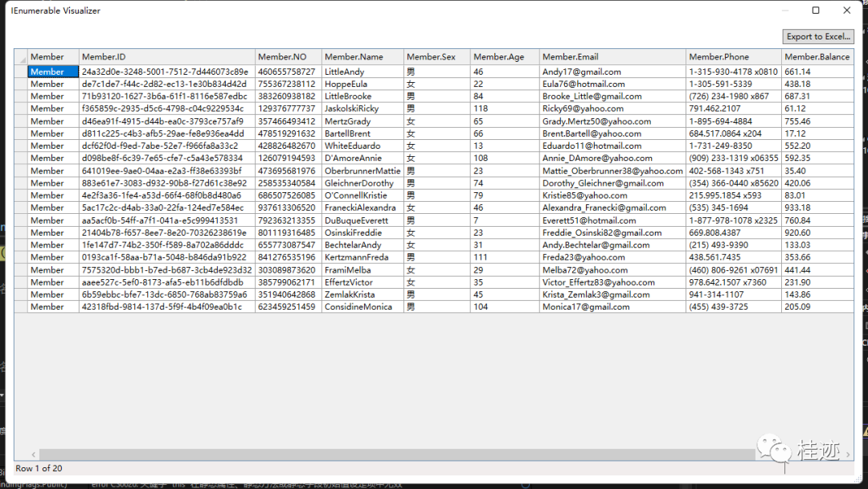Select the NO cell 755367238112
868x489 pixels.
pyautogui.click(x=289, y=84)
